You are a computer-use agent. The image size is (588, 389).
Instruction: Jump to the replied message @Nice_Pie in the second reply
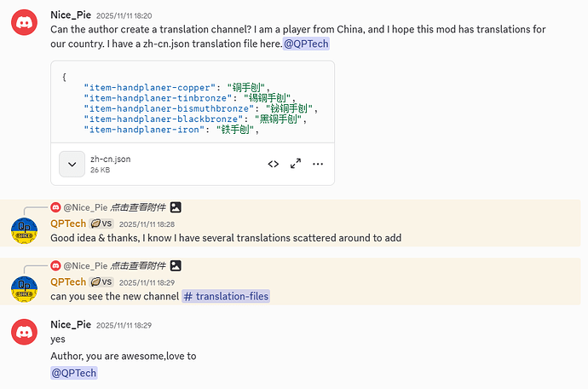tap(85, 266)
